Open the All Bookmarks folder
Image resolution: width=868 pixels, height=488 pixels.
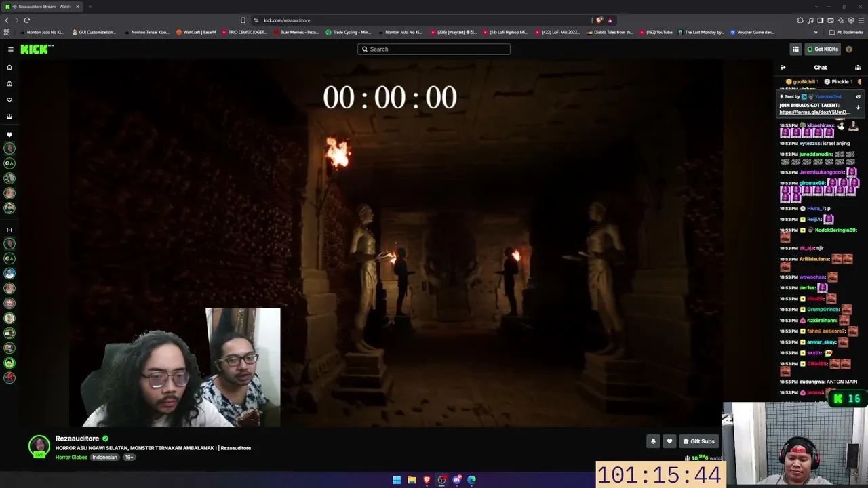point(846,32)
